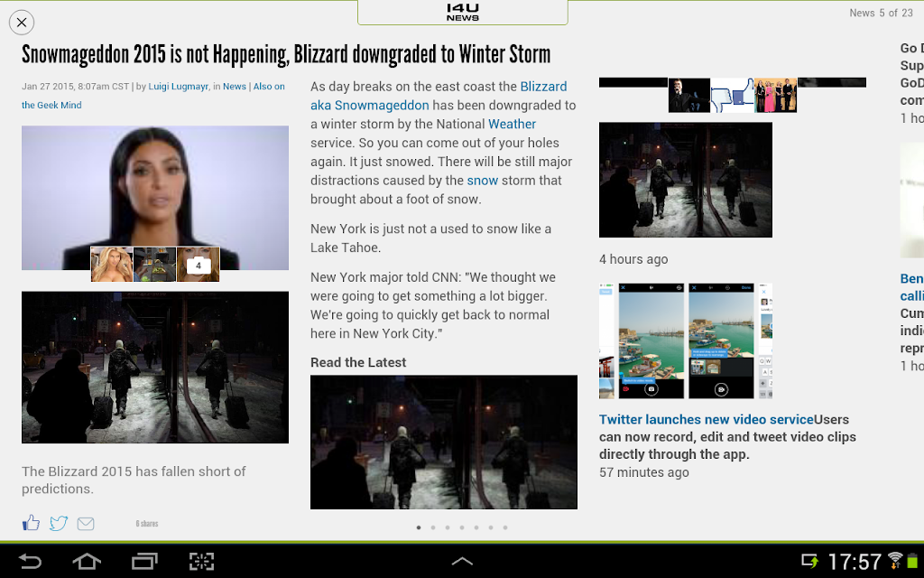The width and height of the screenshot is (924, 578).
Task: Expand the bottom bar up-chevron
Action: 462,562
